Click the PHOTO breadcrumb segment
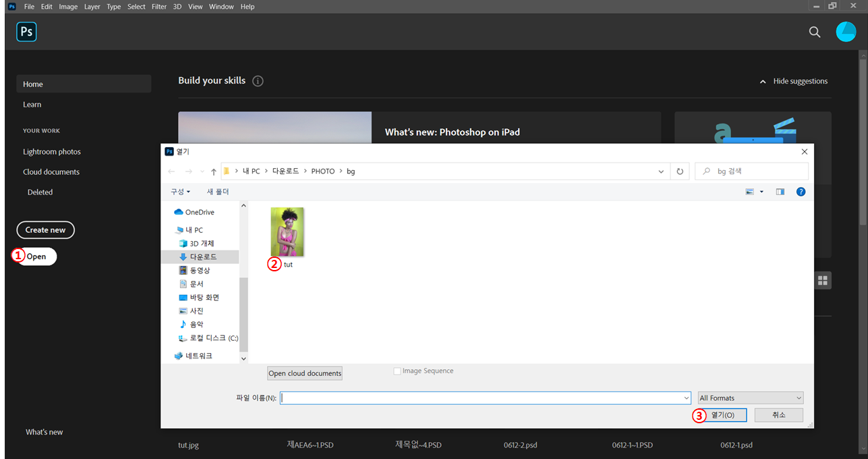This screenshot has height=459, width=868. [322, 171]
